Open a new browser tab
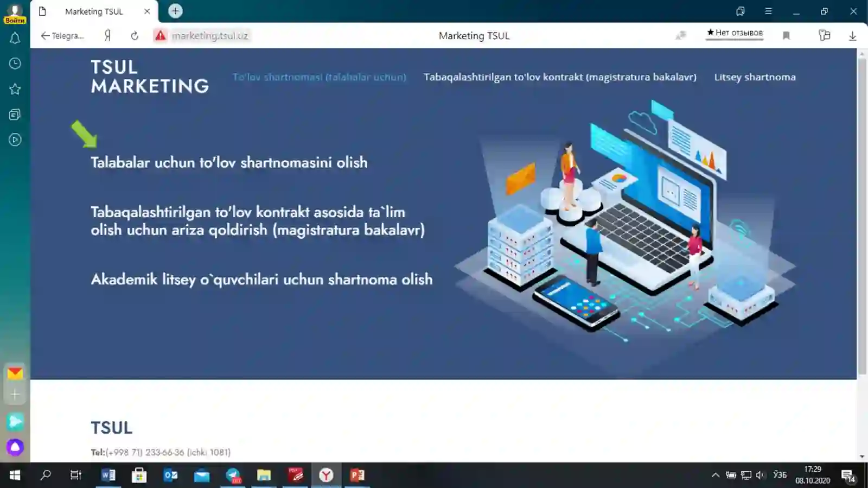This screenshot has width=868, height=488. point(175,11)
